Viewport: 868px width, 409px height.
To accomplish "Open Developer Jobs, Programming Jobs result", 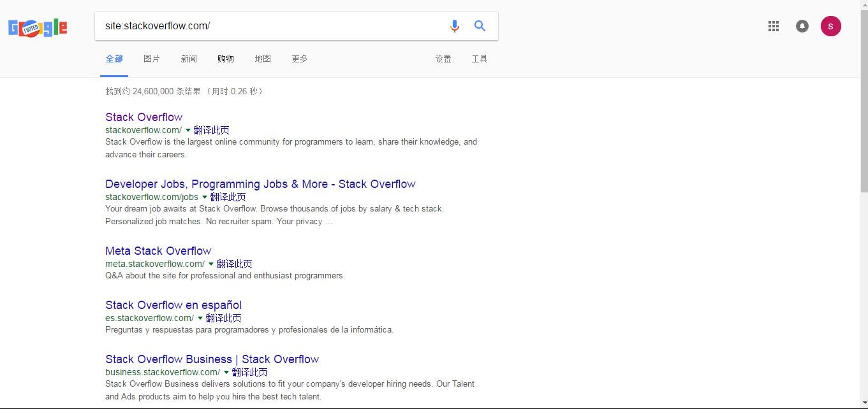I will pyautogui.click(x=260, y=184).
